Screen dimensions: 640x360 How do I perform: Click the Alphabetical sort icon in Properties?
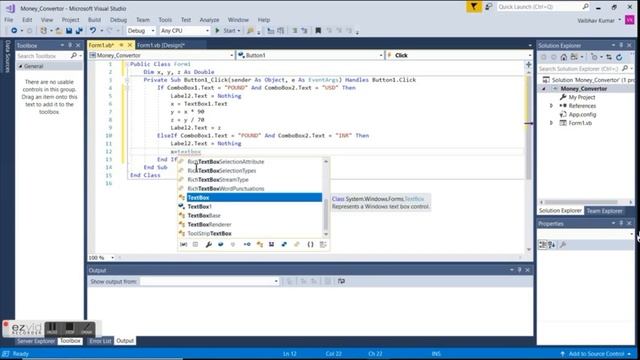552,245
